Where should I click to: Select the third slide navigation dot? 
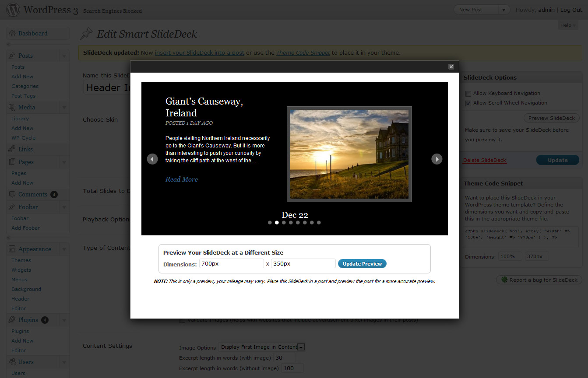tap(284, 223)
